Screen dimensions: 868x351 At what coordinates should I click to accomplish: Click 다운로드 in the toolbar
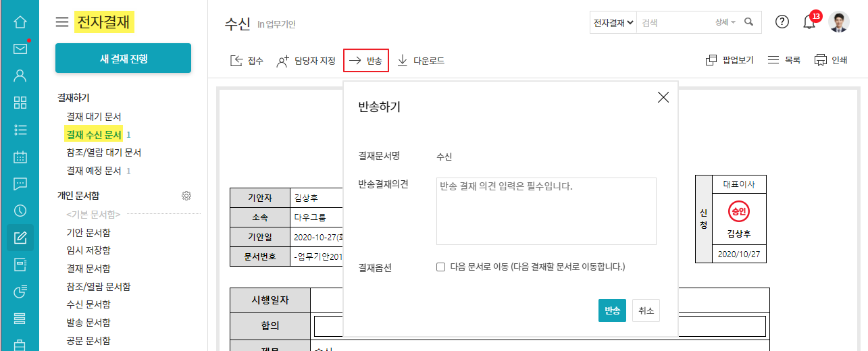[421, 61]
